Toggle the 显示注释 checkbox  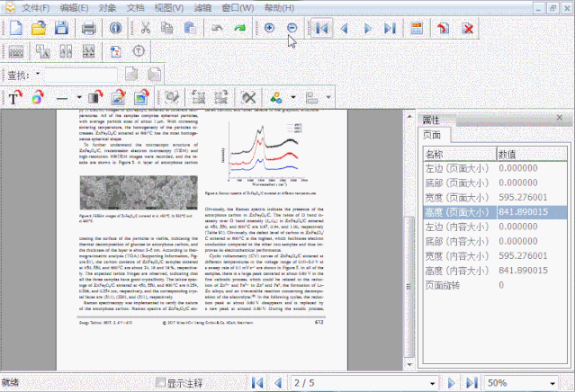pos(162,382)
